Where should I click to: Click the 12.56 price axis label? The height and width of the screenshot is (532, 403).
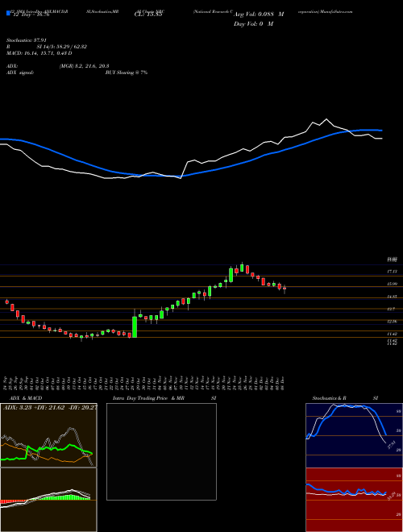393,321
